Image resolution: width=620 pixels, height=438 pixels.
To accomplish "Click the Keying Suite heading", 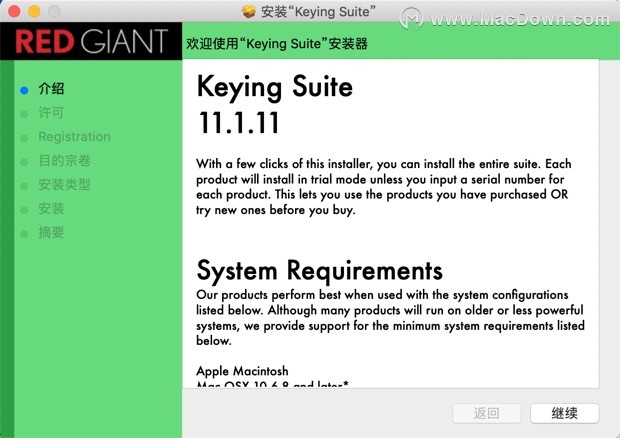I will tap(274, 87).
